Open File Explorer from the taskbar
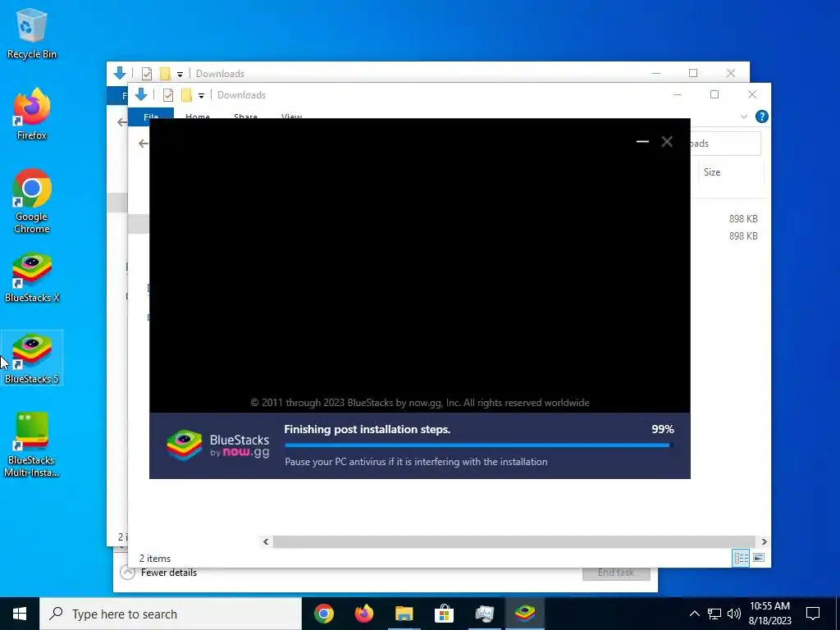This screenshot has height=630, width=840. pos(404,614)
